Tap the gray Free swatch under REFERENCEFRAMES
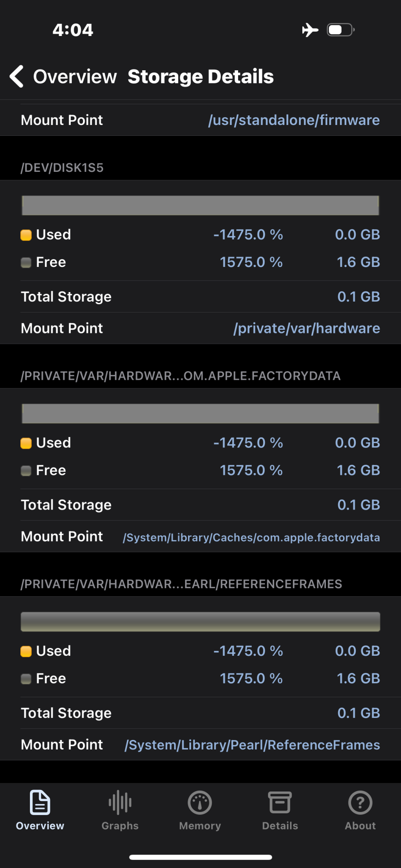 tap(26, 679)
